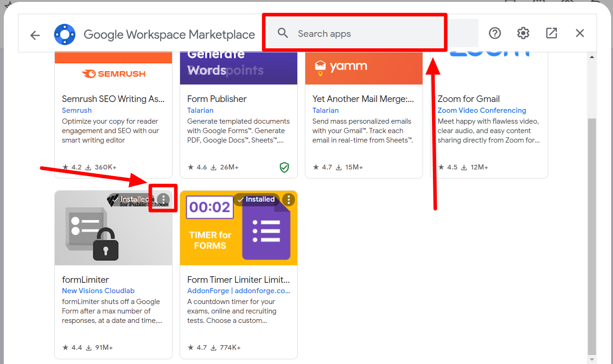This screenshot has width=613, height=364.
Task: Open the New Visions Cloudlab developer link
Action: tap(98, 291)
